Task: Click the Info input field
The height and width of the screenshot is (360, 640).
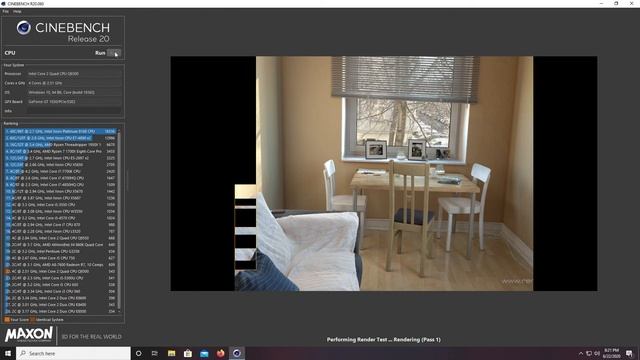Action: 74,111
